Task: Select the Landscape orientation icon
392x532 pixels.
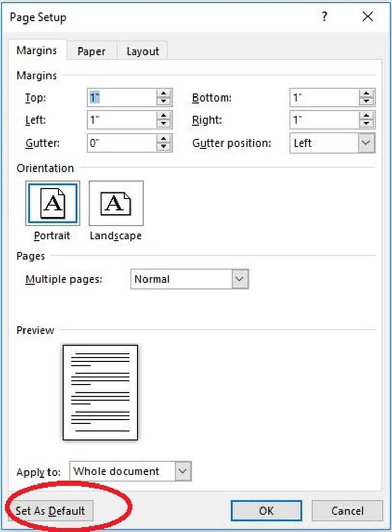Action: pos(116,203)
